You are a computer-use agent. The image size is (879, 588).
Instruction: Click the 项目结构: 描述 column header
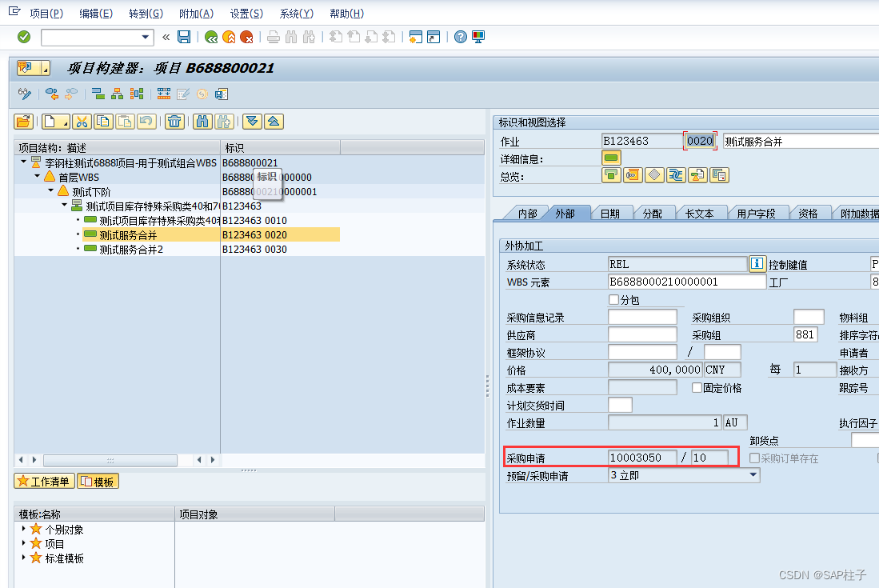117,148
